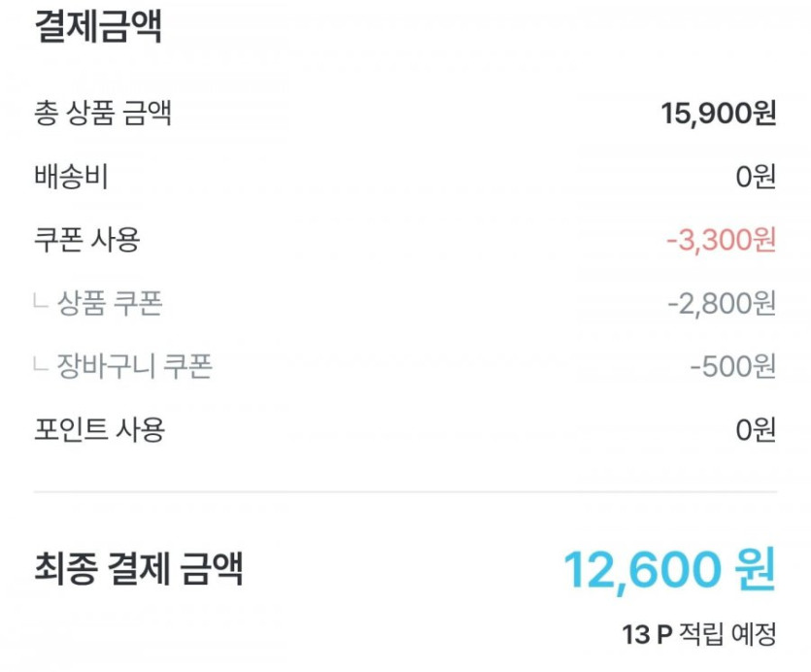Select the 총 상품 금액 label
Screen dimensions: 811x672
point(103,115)
